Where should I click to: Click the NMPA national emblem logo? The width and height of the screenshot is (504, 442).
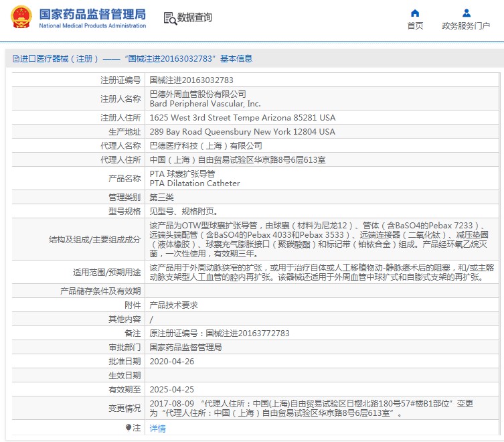20,17
